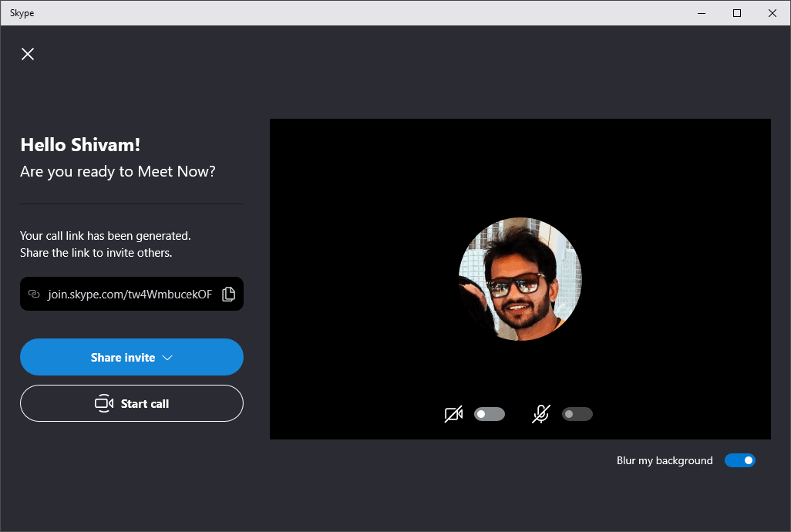Screen dimensions: 791x532
Task: Click 'Your call link has been generated.' text
Action: [x=106, y=236]
